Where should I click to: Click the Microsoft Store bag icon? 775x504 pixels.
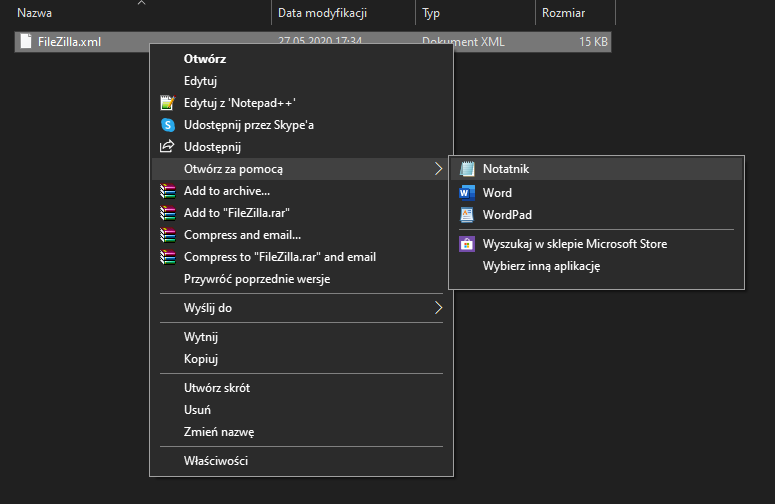(x=467, y=244)
